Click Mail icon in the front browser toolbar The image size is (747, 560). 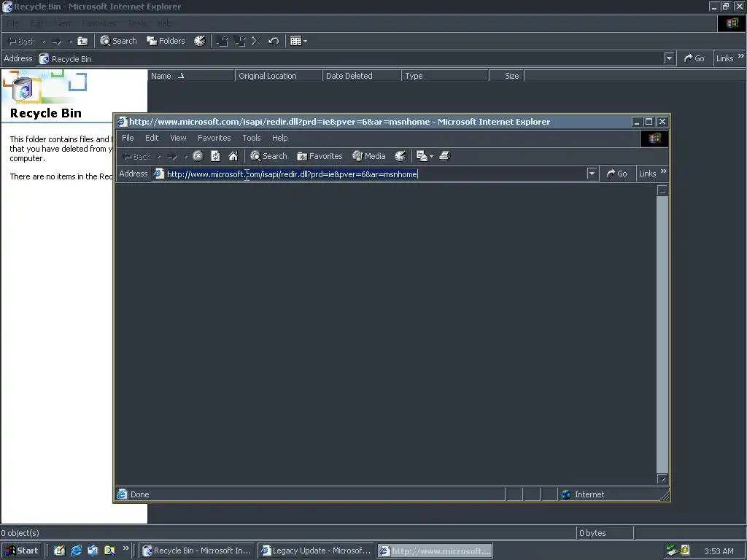tap(422, 156)
